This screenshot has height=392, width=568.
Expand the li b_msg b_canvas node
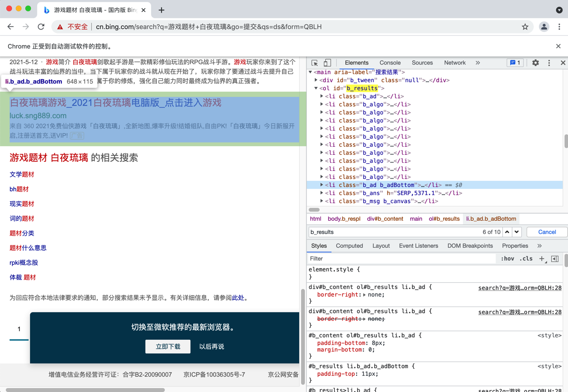click(x=322, y=201)
